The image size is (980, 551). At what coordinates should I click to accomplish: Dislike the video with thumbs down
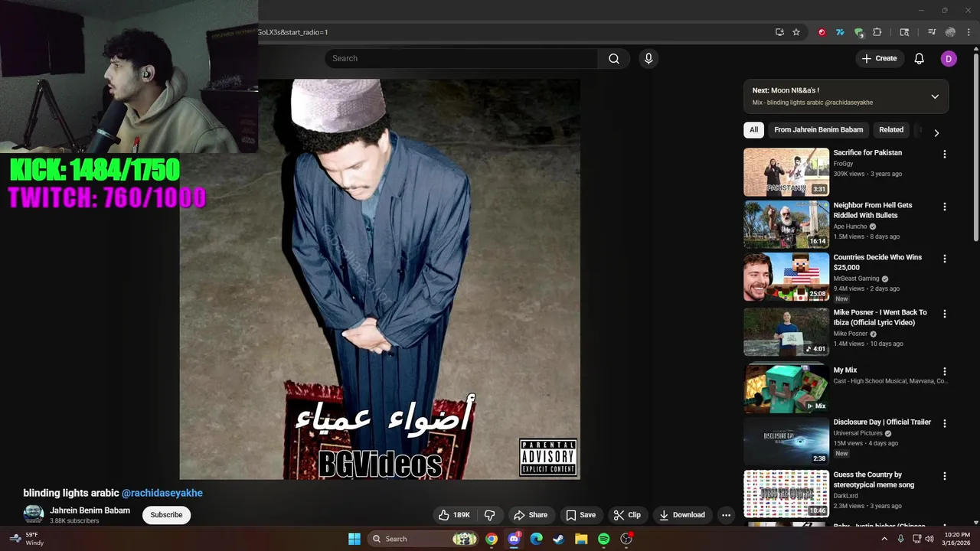pyautogui.click(x=490, y=515)
